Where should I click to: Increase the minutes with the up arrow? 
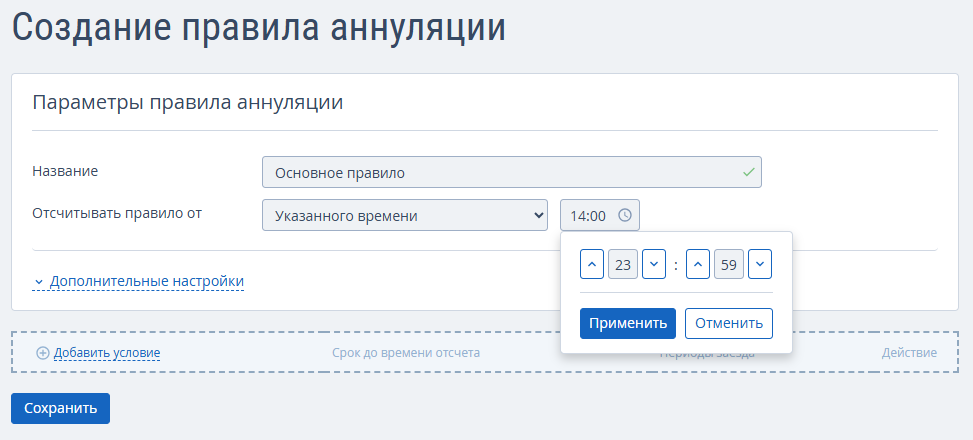698,265
